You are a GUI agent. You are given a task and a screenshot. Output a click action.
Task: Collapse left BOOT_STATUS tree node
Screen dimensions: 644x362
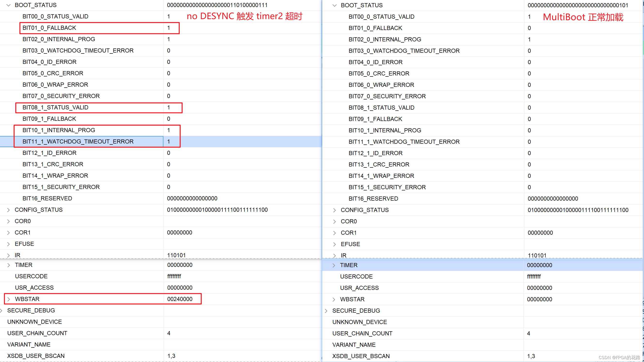8,5
